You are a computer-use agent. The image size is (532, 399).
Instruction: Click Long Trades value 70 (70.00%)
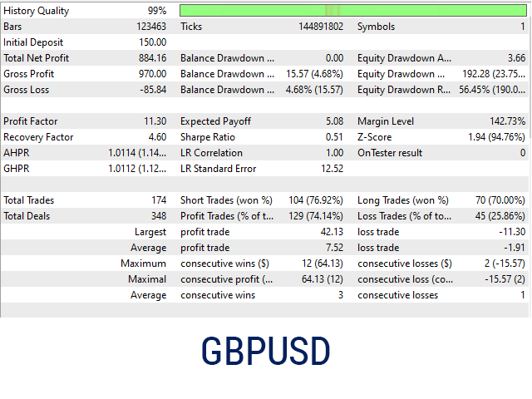(500, 200)
